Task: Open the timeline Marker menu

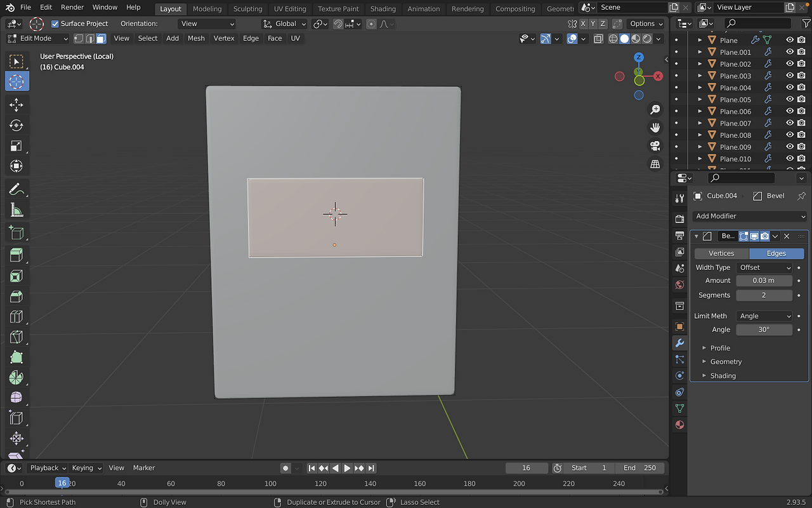Action: [144, 467]
